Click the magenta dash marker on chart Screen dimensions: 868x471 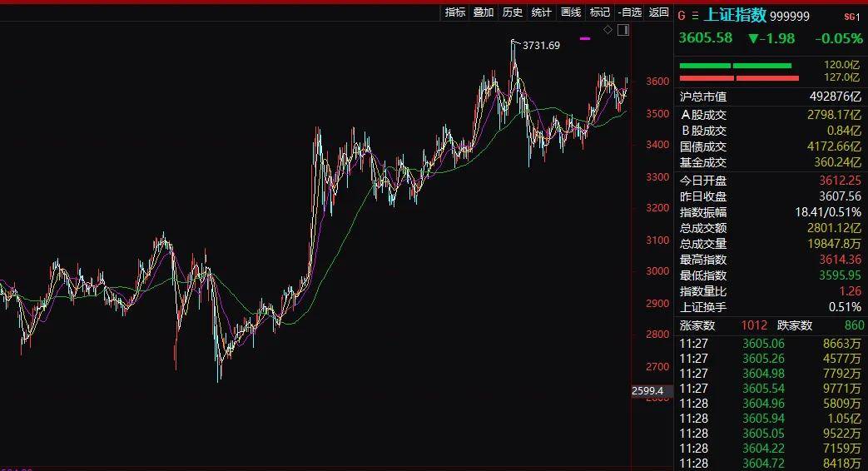[585, 39]
